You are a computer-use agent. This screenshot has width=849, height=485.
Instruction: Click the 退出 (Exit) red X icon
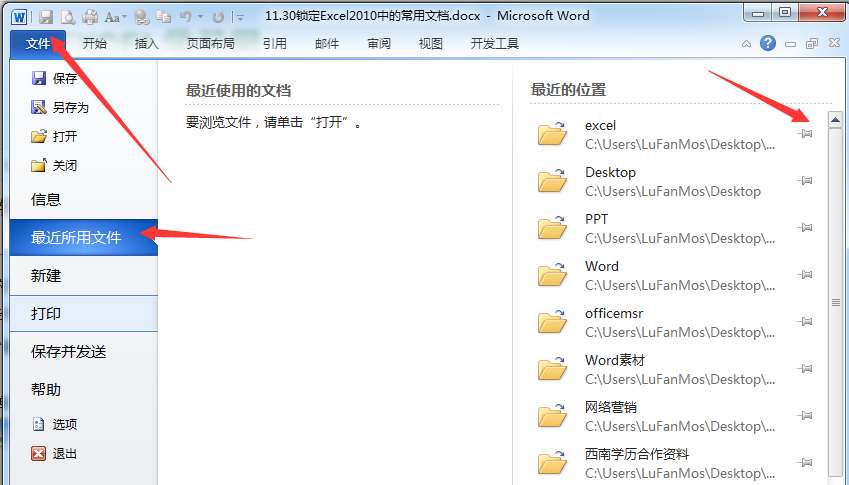click(x=39, y=453)
